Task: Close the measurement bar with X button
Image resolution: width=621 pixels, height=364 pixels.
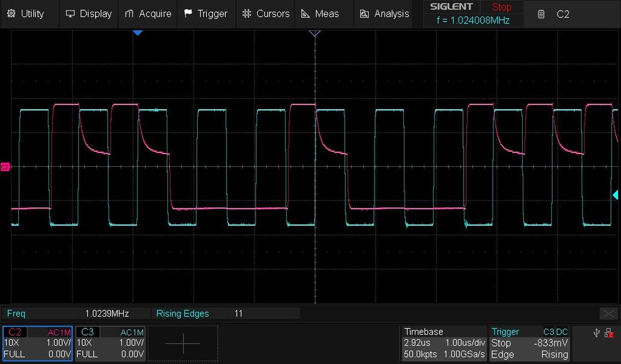Action: click(x=609, y=314)
